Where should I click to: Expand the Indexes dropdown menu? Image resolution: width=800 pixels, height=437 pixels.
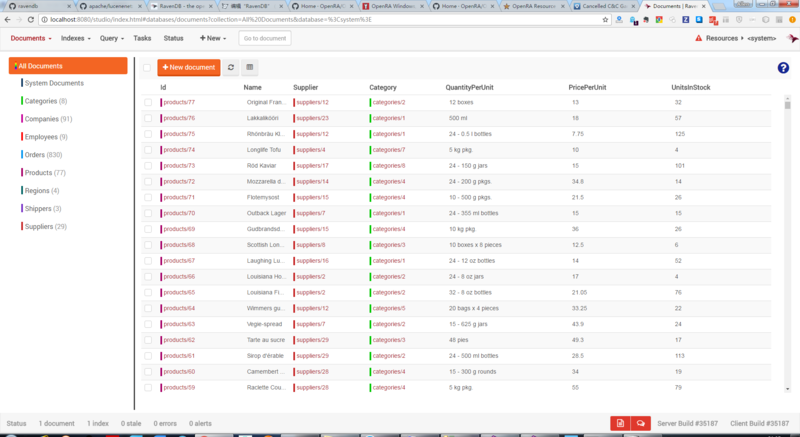pyautogui.click(x=75, y=38)
